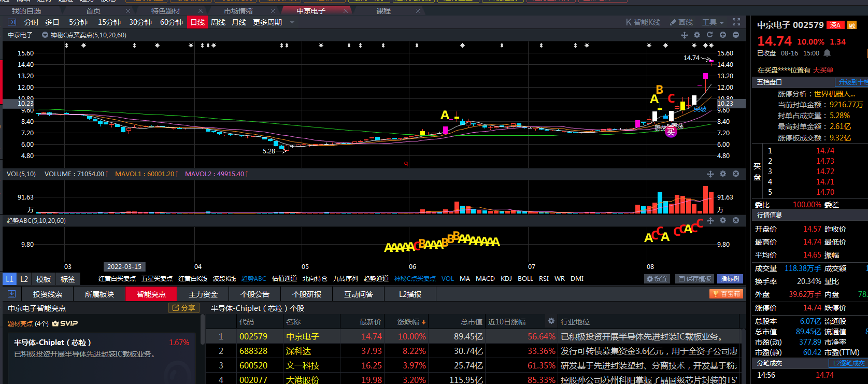This screenshot has height=384, width=868.
Task: Open the 模板 template tab
Action: pyautogui.click(x=44, y=279)
